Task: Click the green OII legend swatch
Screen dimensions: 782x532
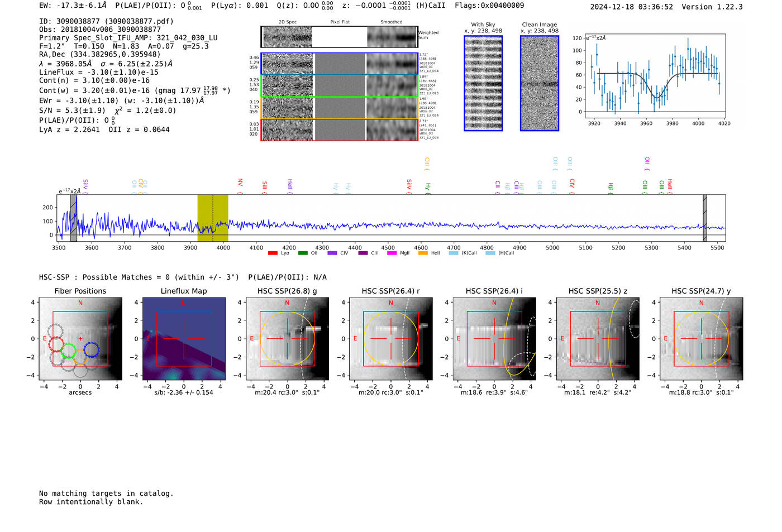Action: 303,253
